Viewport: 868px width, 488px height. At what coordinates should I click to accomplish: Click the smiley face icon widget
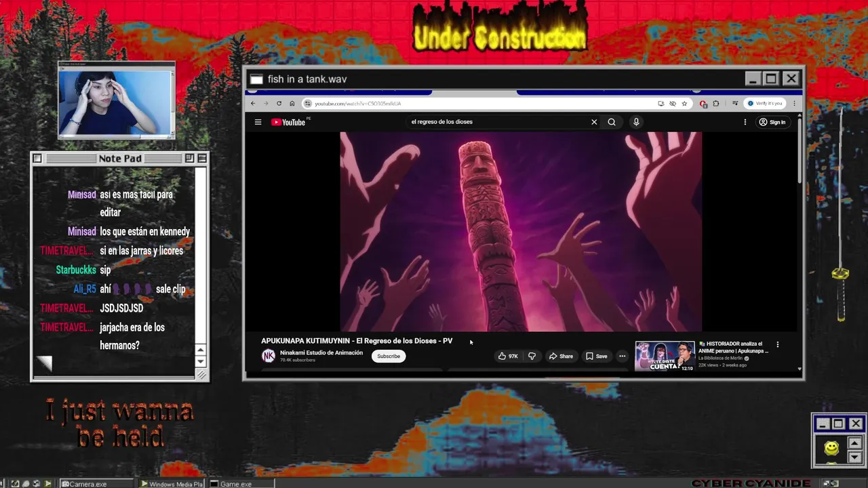coord(831,448)
